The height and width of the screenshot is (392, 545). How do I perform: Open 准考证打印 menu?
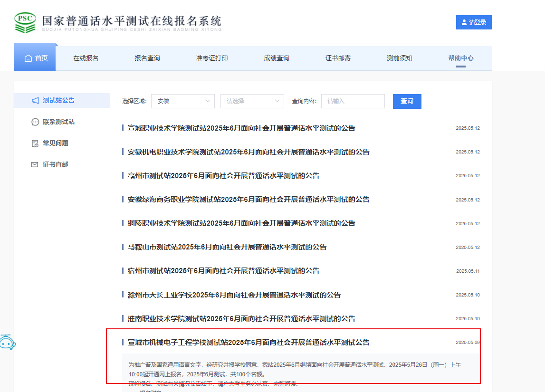[211, 58]
